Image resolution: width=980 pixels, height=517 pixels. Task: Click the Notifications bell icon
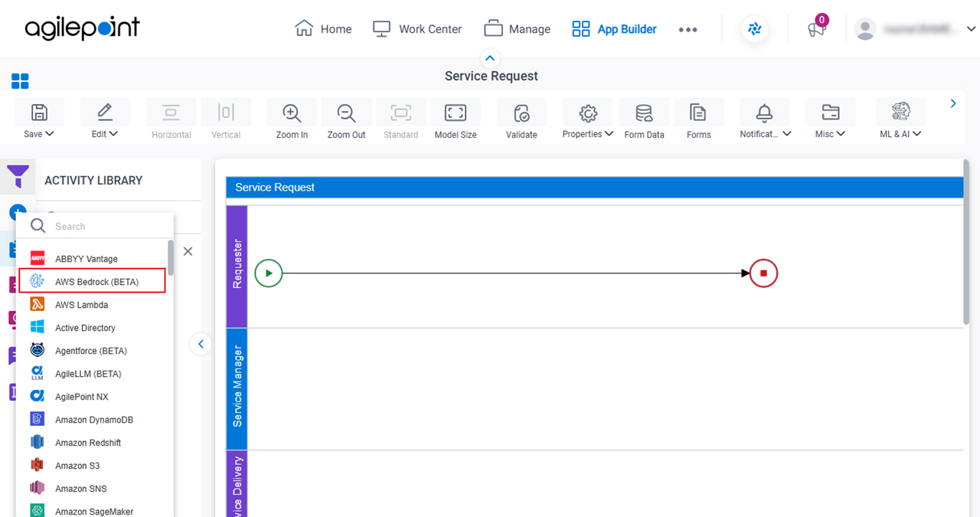click(764, 113)
